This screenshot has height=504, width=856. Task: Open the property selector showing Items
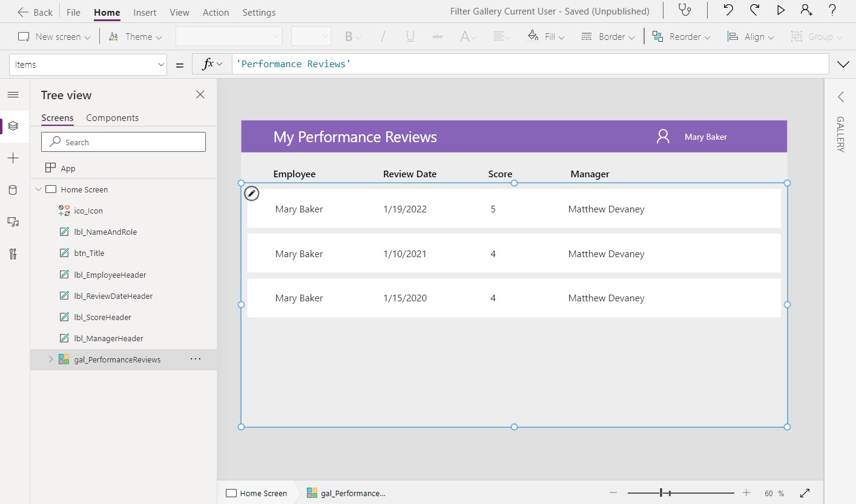pos(88,64)
